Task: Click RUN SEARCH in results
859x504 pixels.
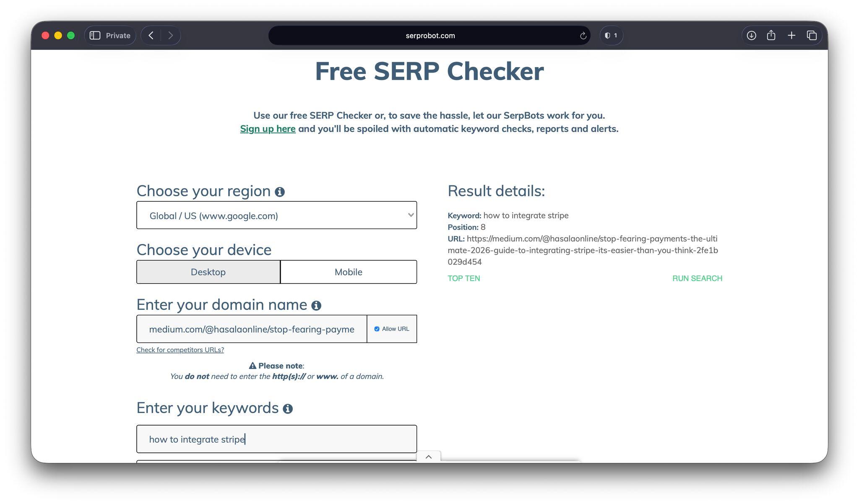Action: (x=697, y=278)
